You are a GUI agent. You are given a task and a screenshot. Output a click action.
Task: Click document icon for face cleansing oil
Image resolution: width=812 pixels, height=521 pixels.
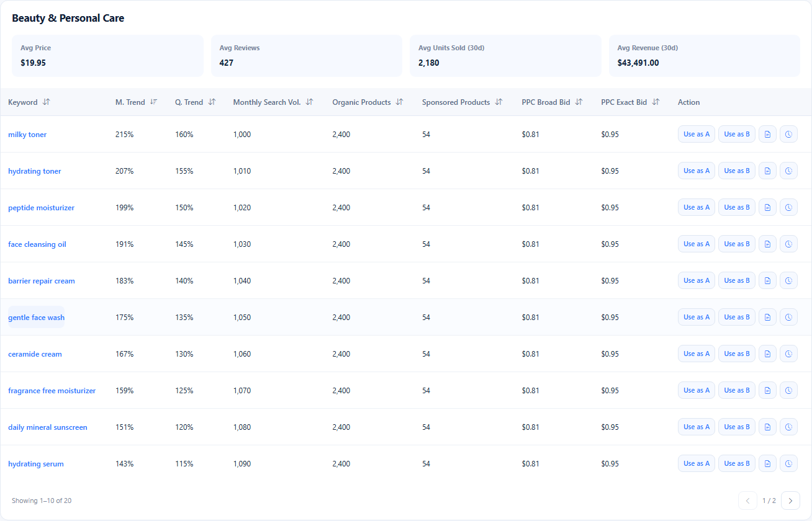tap(767, 244)
